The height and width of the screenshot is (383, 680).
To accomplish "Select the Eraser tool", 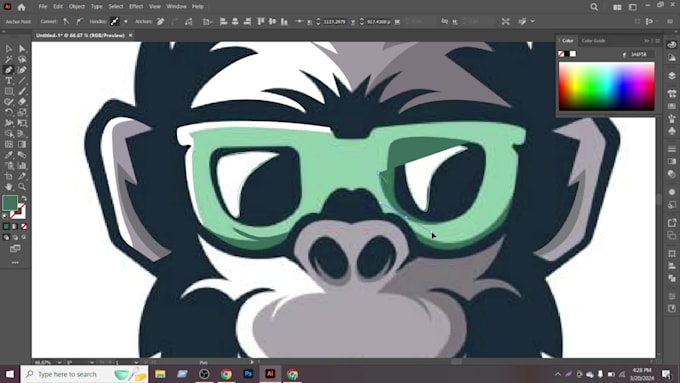I will coord(22,101).
